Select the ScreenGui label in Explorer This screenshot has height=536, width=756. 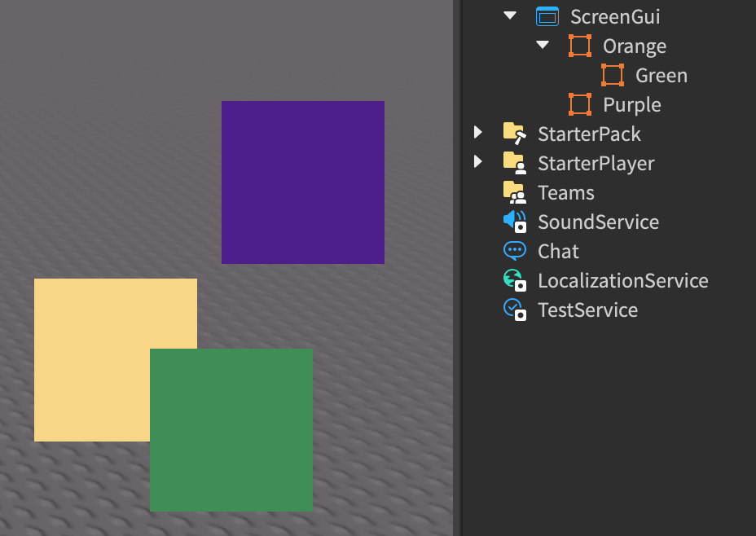tap(615, 17)
